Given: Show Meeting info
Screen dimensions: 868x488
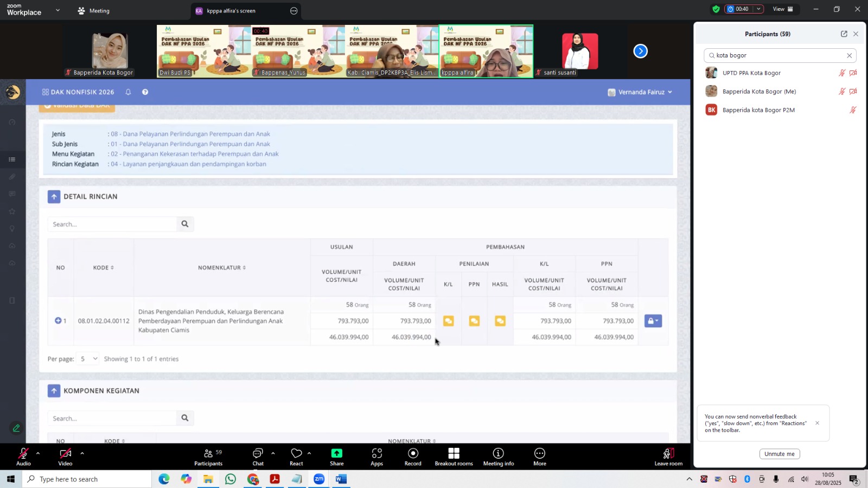Looking at the screenshot, I should 499,457.
